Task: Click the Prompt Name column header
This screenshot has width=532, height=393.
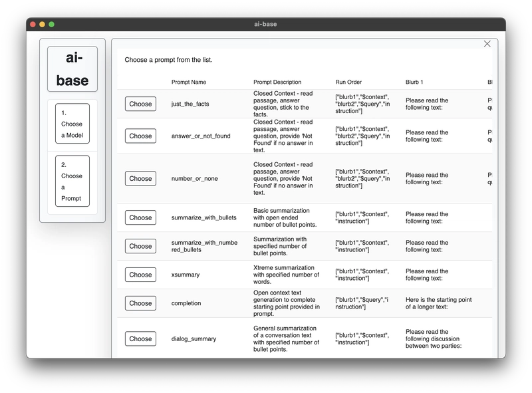Action: pyautogui.click(x=189, y=82)
